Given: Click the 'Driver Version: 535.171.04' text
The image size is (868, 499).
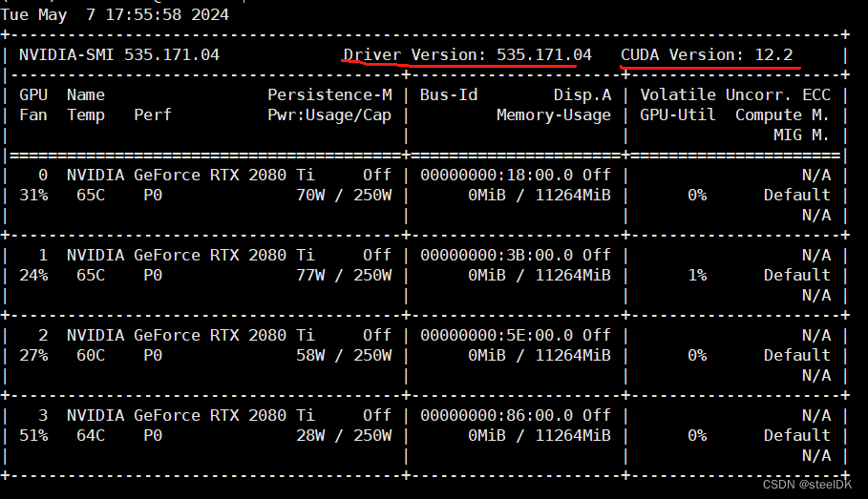Looking at the screenshot, I should click(x=468, y=54).
